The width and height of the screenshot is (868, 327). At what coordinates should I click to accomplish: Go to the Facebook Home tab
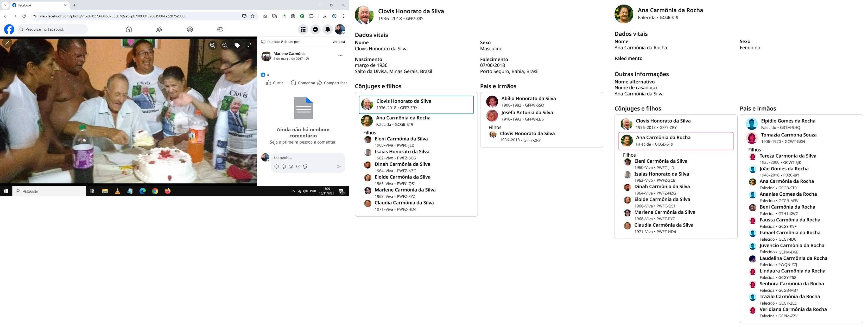(x=129, y=29)
